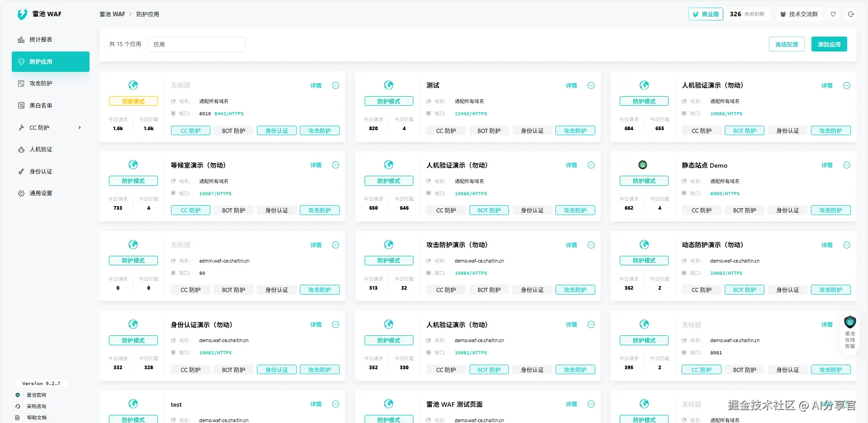Click the 应用 search input field

pyautogui.click(x=197, y=44)
